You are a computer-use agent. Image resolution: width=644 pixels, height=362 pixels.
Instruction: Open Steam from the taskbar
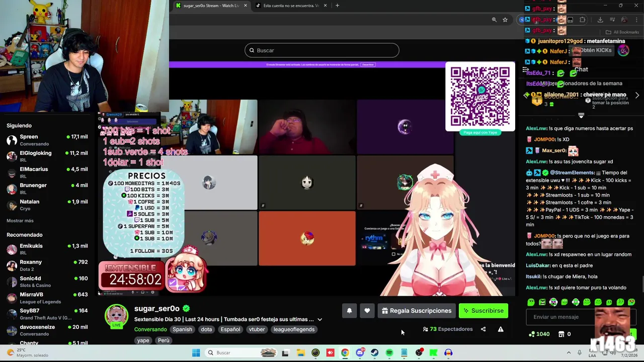point(374,352)
